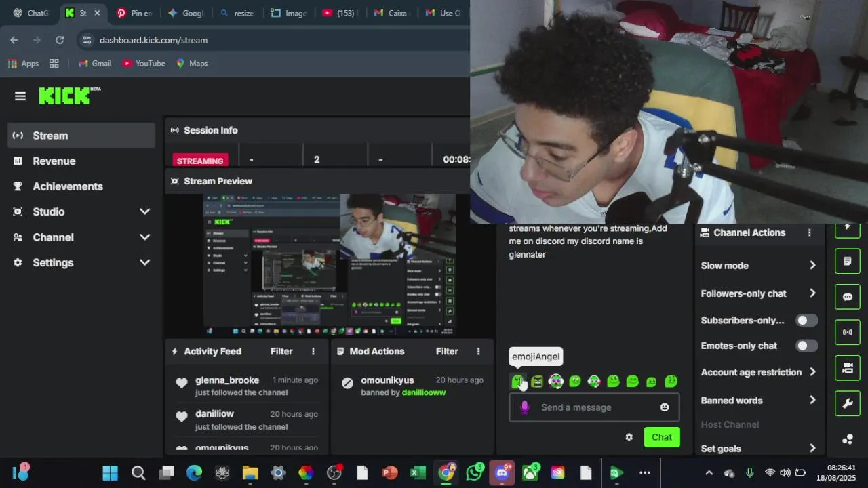Open Slow mode options arrow
The height and width of the screenshot is (488, 868).
coord(812,266)
